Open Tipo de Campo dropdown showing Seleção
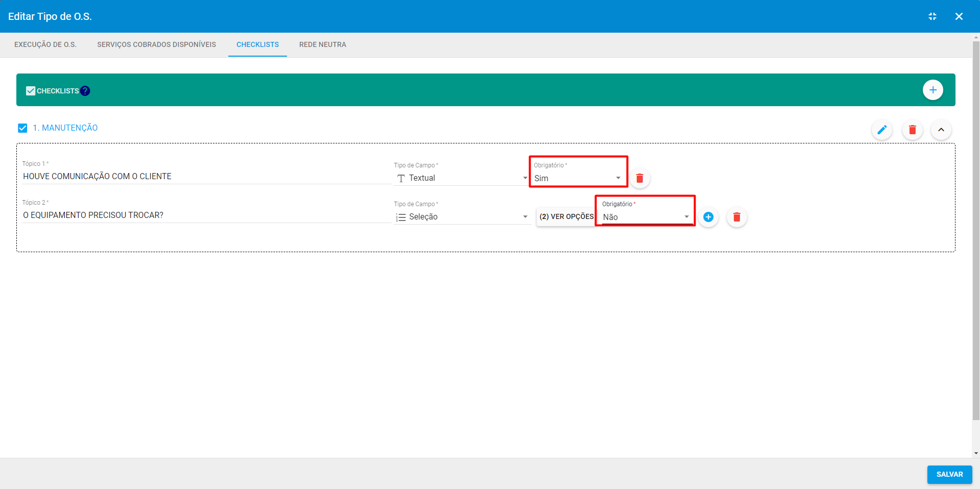Image resolution: width=980 pixels, height=489 pixels. coord(462,217)
